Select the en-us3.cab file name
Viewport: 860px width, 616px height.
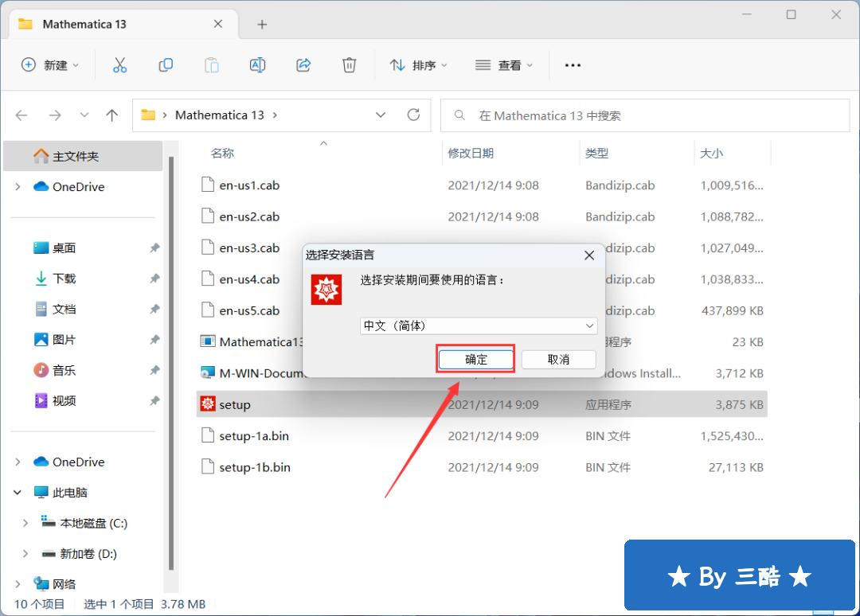click(x=249, y=248)
